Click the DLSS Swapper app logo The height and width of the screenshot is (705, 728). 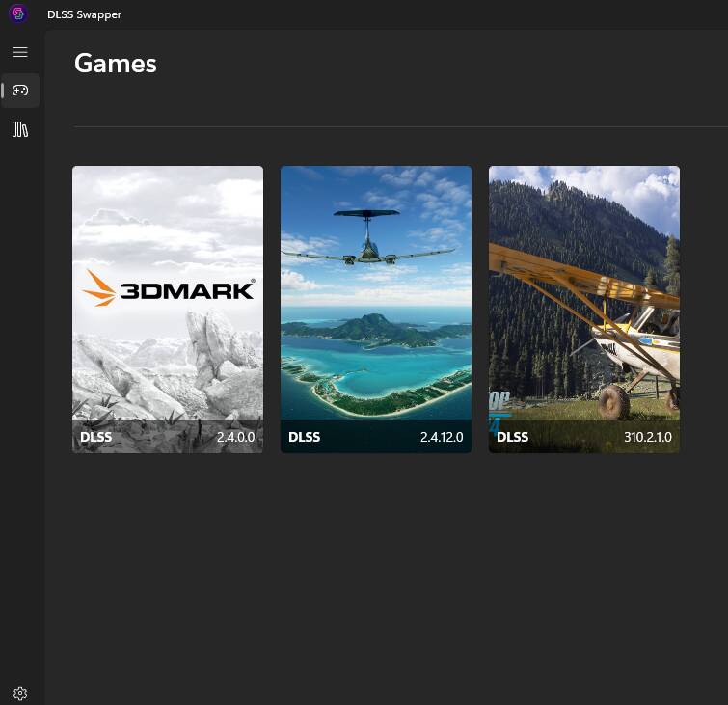[x=18, y=14]
